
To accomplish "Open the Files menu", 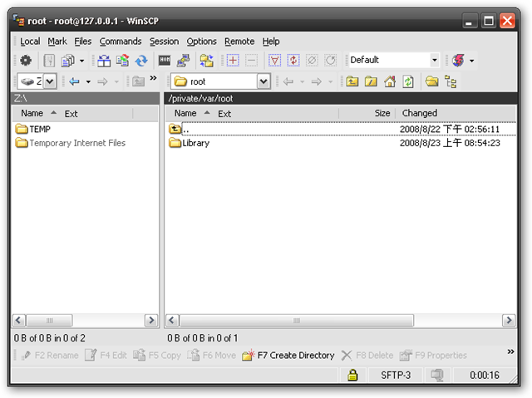I will coord(83,42).
